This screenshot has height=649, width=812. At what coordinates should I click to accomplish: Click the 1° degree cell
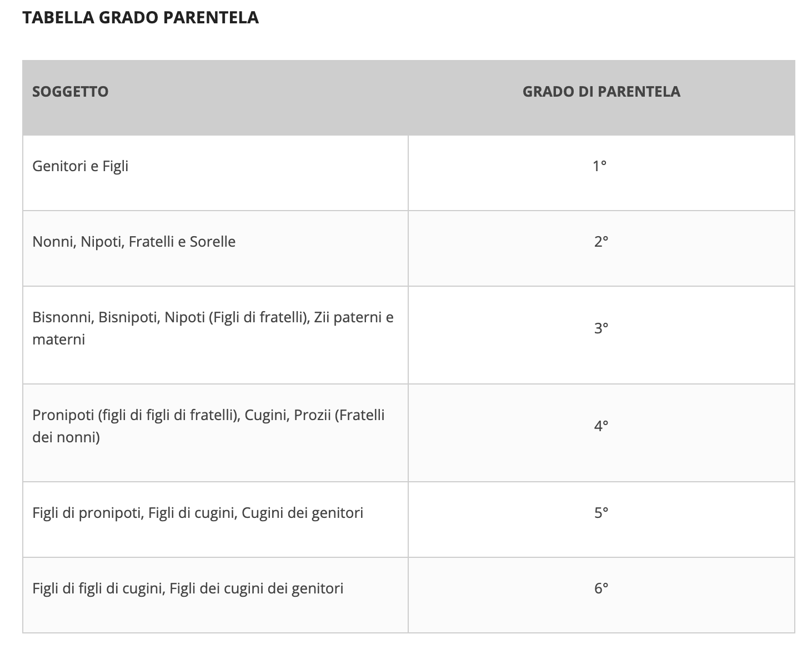(602, 173)
